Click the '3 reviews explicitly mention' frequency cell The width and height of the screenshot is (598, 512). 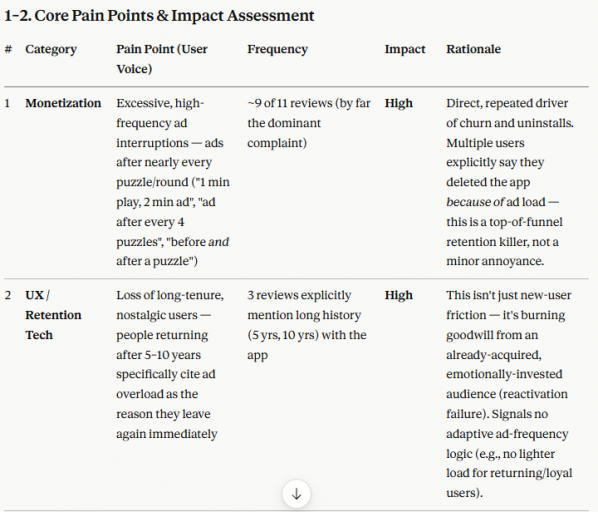pyautogui.click(x=307, y=325)
